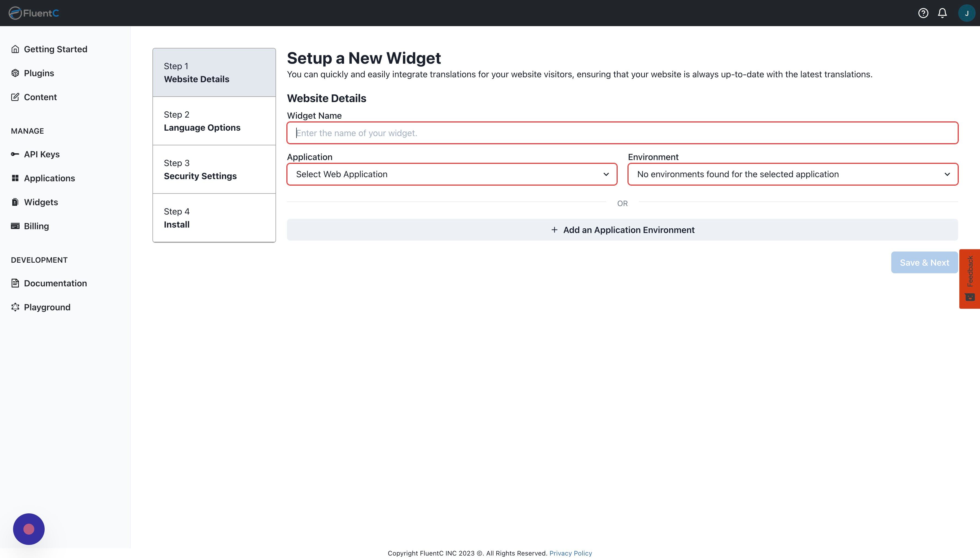Open the purple chat bubble launcher
Screen dimensions: 980x558
click(x=29, y=529)
